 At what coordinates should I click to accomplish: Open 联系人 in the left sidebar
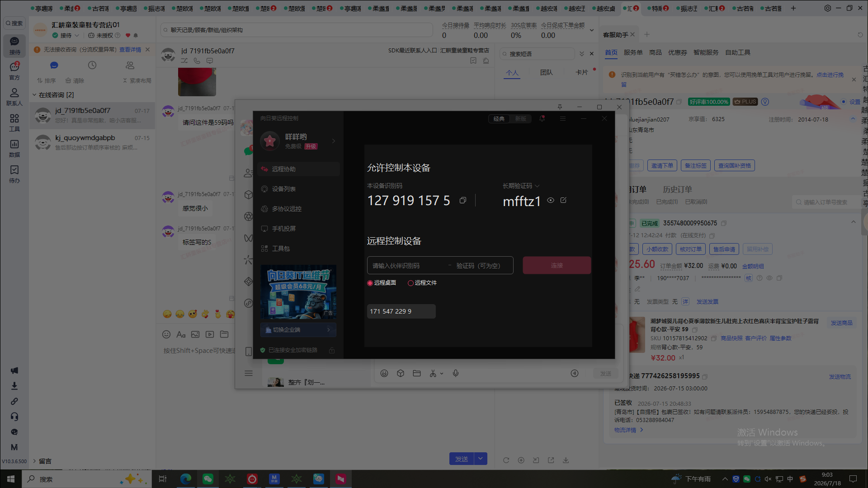pyautogui.click(x=14, y=97)
